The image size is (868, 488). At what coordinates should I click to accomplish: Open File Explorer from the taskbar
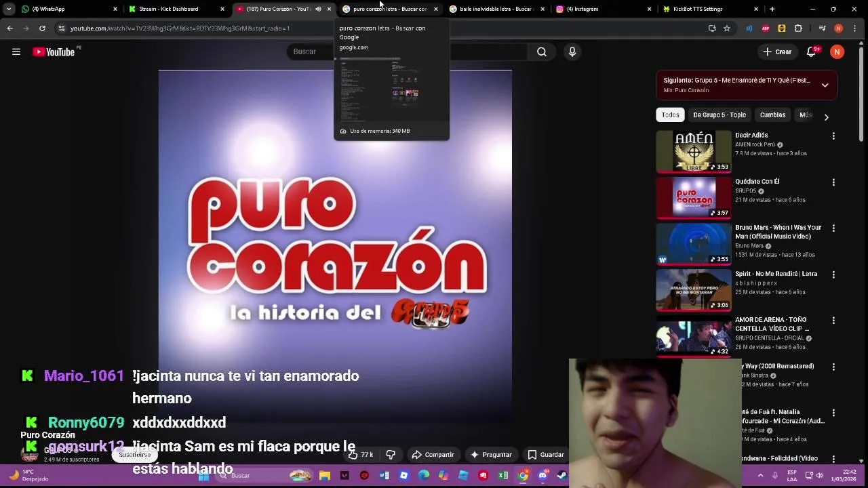click(x=325, y=476)
